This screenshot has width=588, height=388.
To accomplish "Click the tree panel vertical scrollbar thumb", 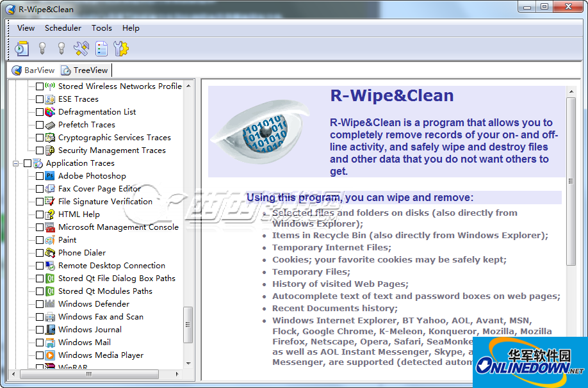I will [x=188, y=325].
